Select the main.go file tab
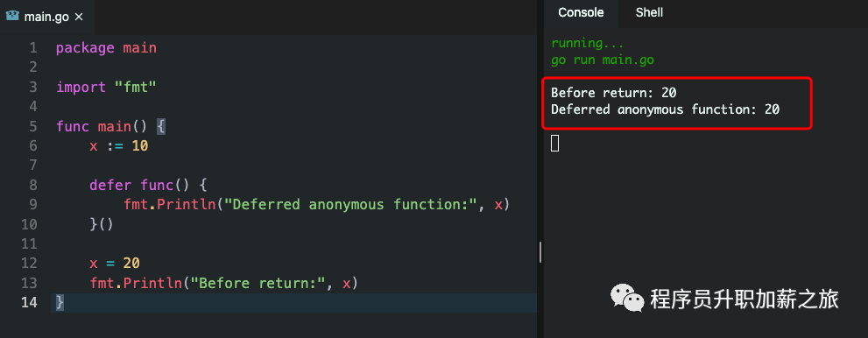 tap(46, 17)
